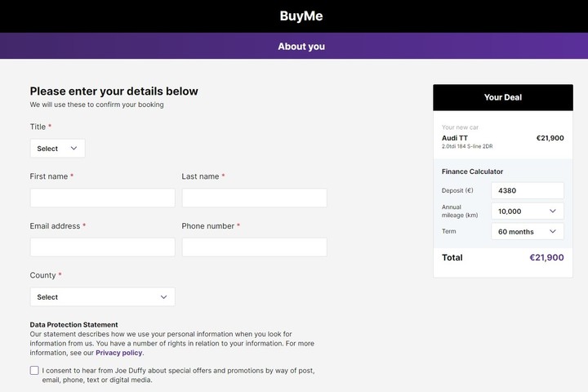This screenshot has width=588, height=392.
Task: Focus the First name input field
Action: tap(102, 198)
